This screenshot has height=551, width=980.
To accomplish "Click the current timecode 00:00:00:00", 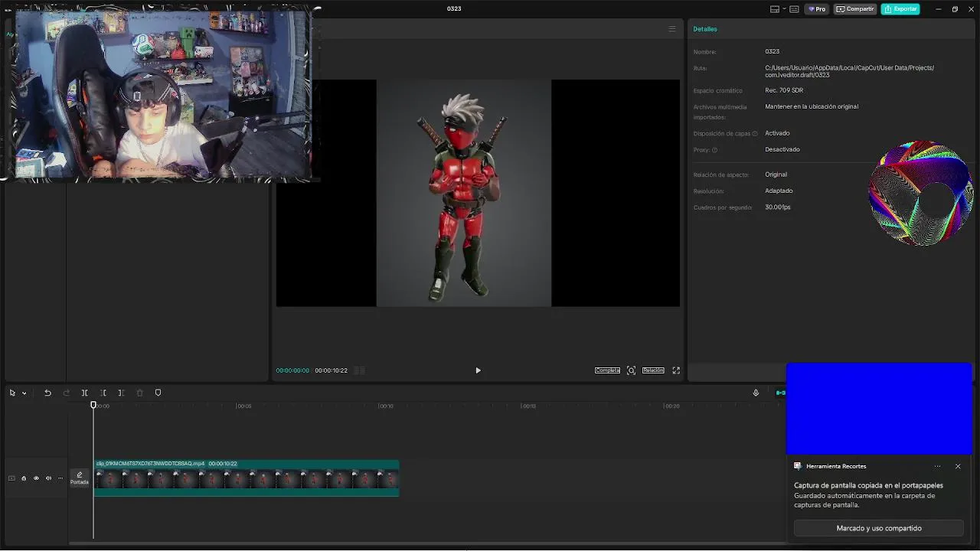I will pos(292,370).
